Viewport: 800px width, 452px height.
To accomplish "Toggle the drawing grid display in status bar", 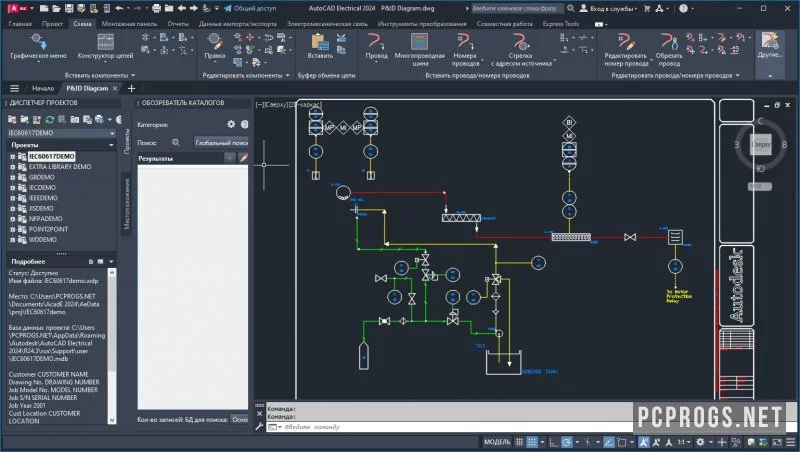I will point(519,442).
